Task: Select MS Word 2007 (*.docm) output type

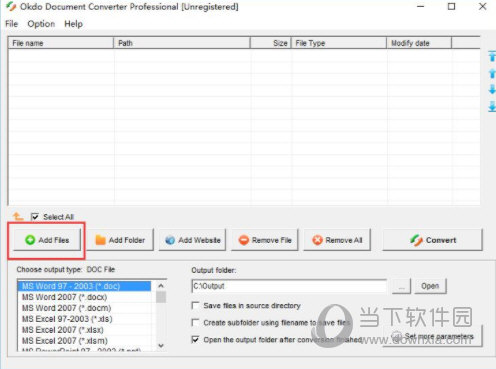Action: coord(84,308)
